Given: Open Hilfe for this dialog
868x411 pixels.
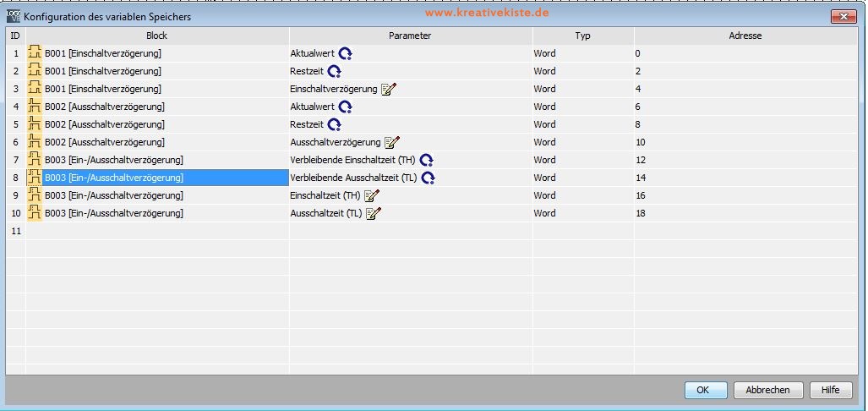Looking at the screenshot, I should click(830, 390).
